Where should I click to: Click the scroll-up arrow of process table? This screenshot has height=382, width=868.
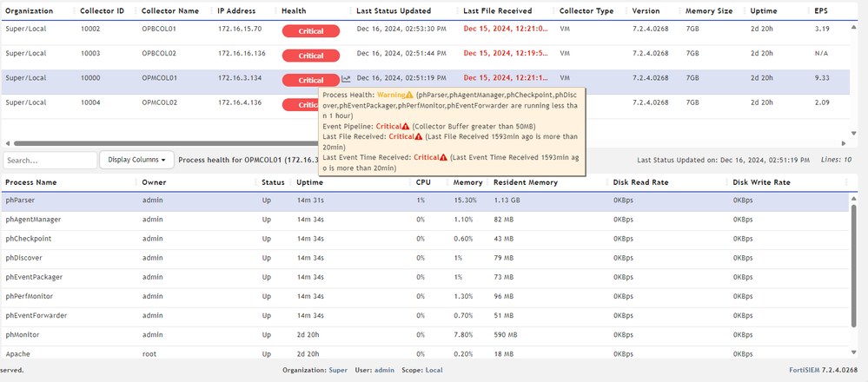(853, 197)
